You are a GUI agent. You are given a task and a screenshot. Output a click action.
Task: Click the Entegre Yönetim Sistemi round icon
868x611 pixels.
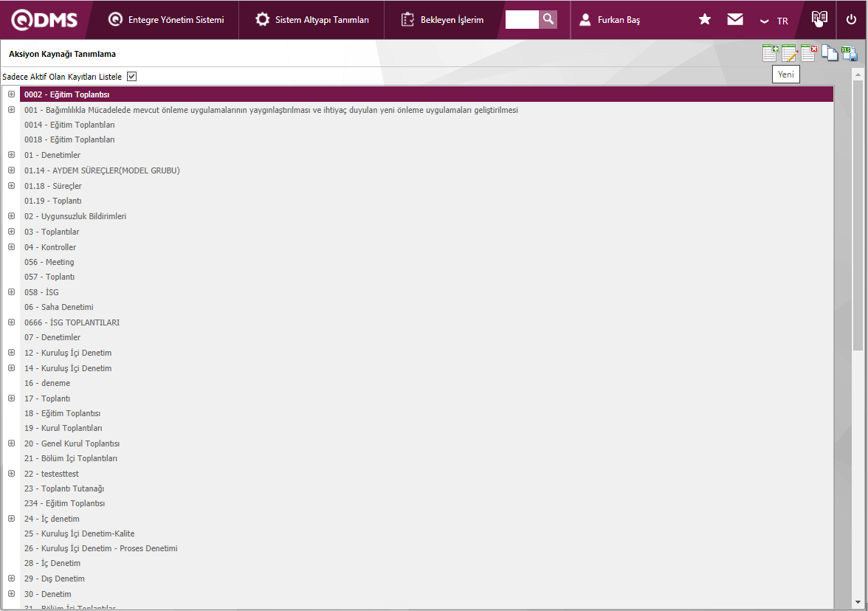pyautogui.click(x=115, y=19)
